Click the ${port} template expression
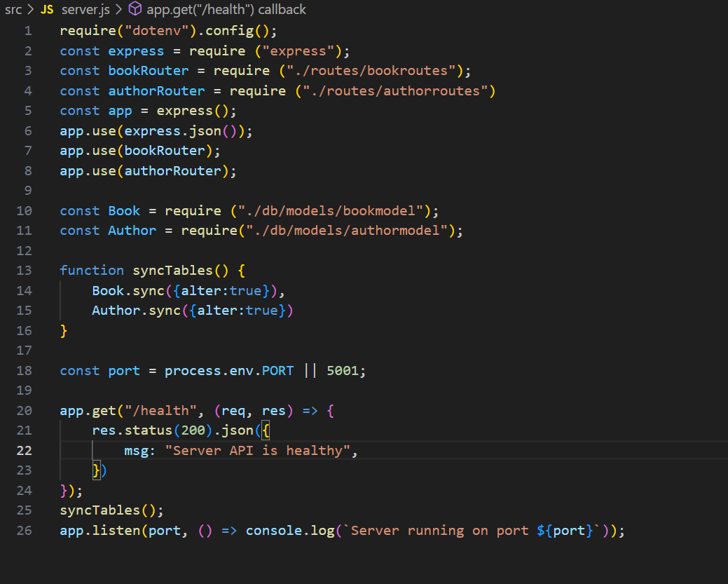728x584 pixels. click(565, 531)
